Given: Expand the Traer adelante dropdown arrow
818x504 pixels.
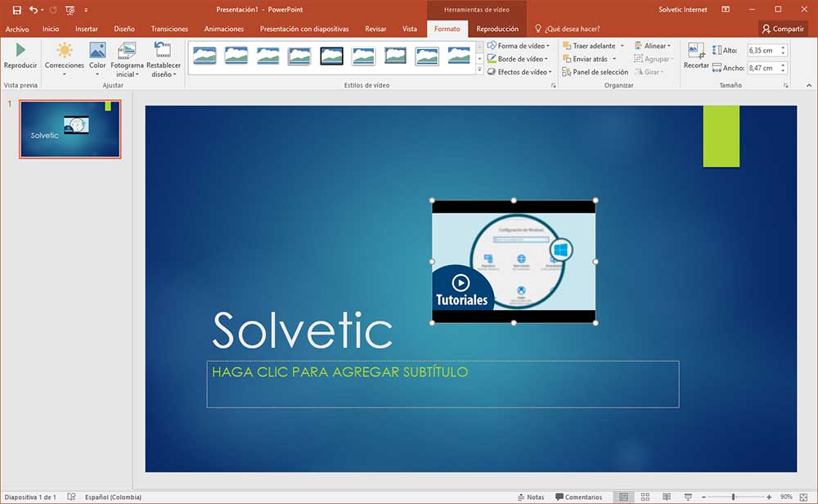Looking at the screenshot, I should [x=622, y=45].
